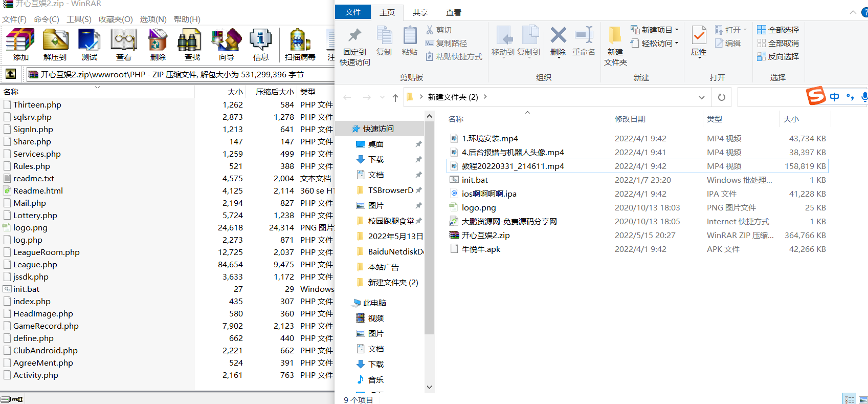Select the file 开心互娱2.zip in Explorer
This screenshot has height=404, width=868.
click(485, 235)
